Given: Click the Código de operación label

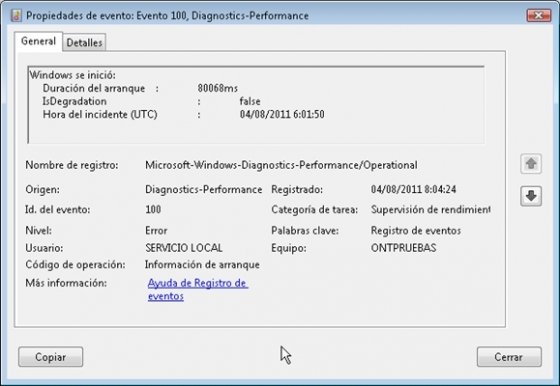Looking at the screenshot, I should (x=75, y=265).
